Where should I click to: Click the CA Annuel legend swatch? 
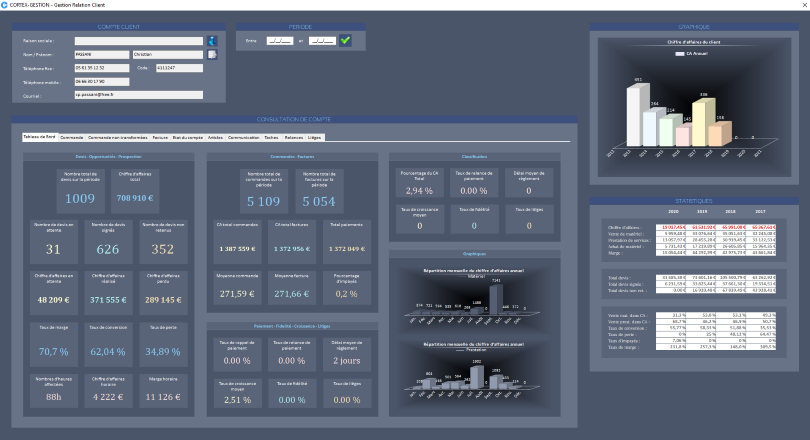click(x=680, y=54)
